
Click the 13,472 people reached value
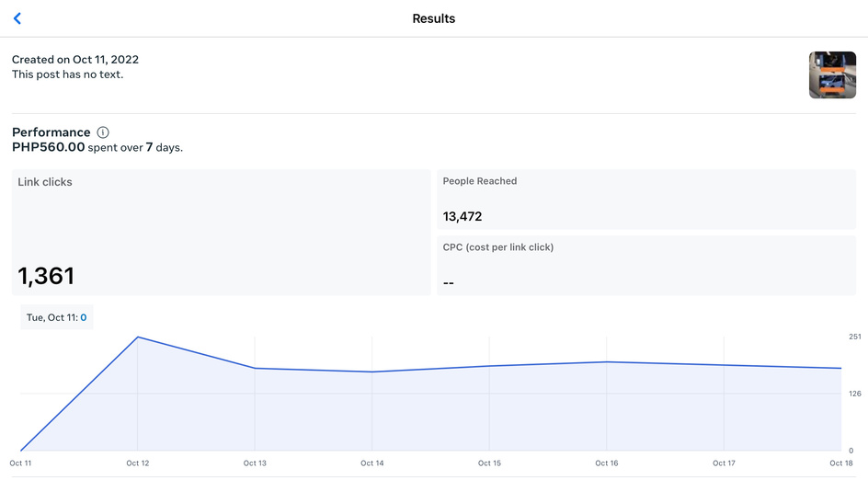click(x=463, y=217)
